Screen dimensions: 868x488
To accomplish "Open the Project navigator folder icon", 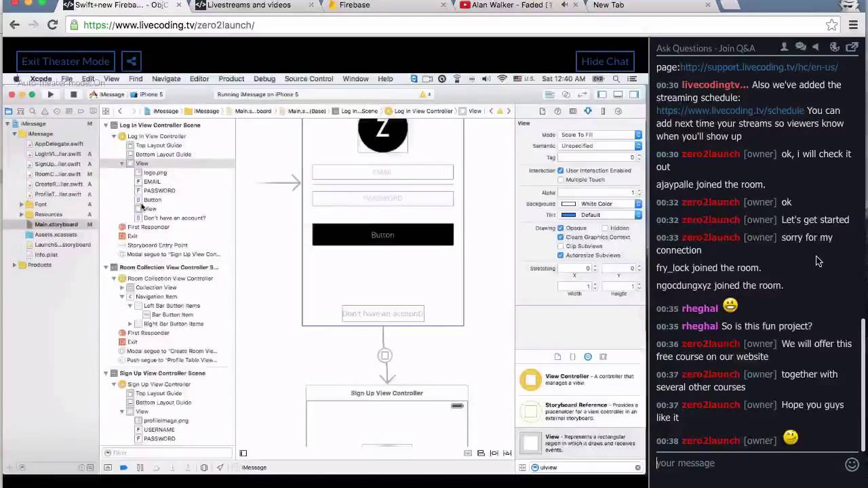I will (8, 111).
